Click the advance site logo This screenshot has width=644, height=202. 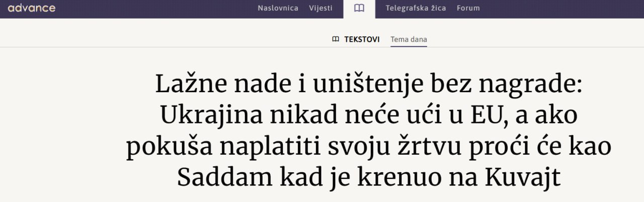click(32, 8)
